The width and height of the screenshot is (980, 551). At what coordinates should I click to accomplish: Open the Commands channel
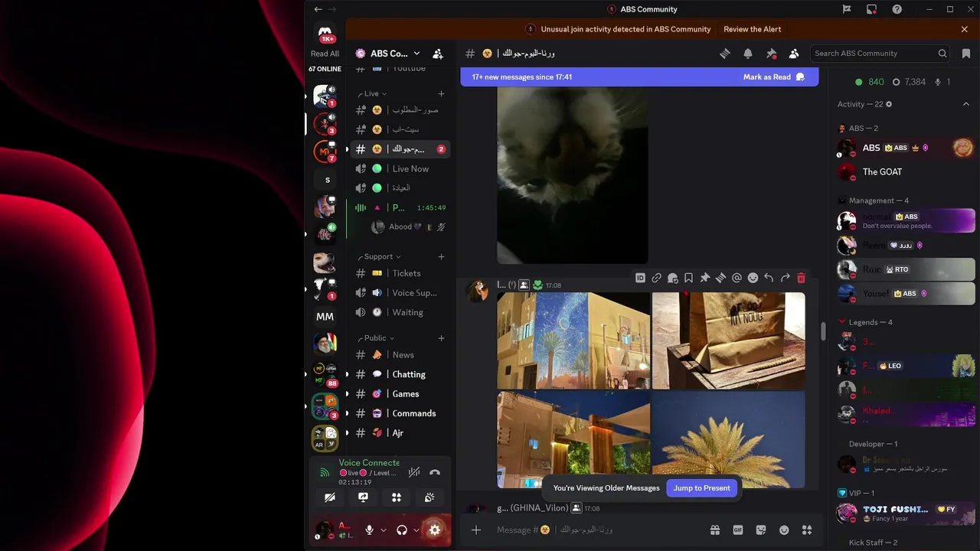click(x=400, y=413)
